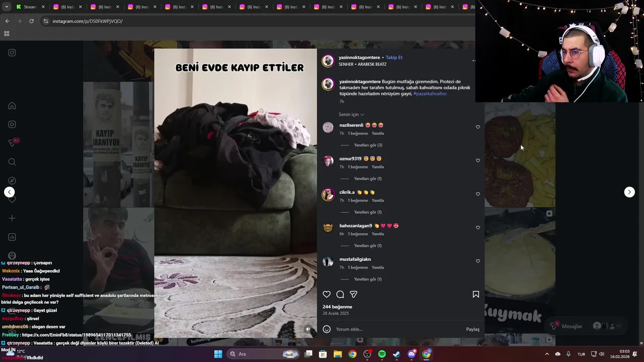Open the post's more options menu
Viewport: 644px width, 362px height.
(x=473, y=61)
